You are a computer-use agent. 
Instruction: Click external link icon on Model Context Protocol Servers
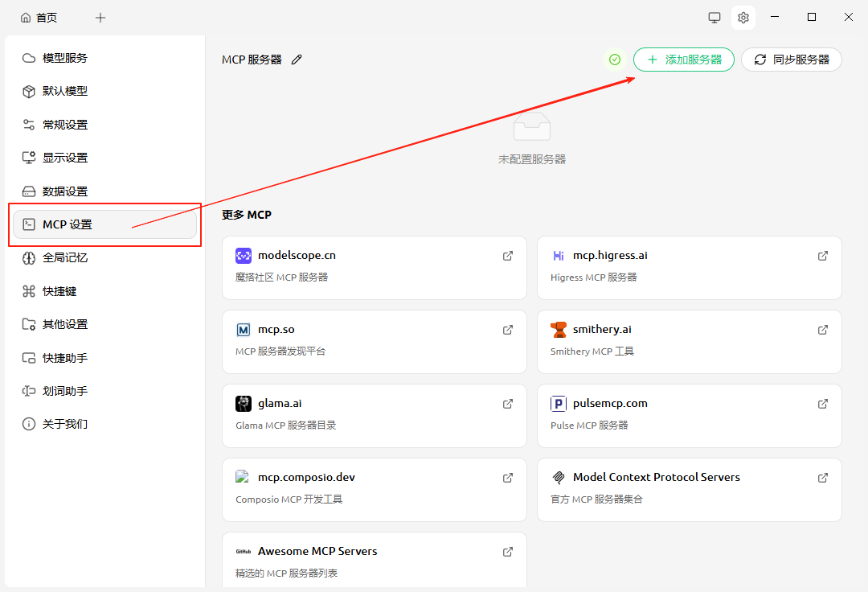[x=823, y=478]
